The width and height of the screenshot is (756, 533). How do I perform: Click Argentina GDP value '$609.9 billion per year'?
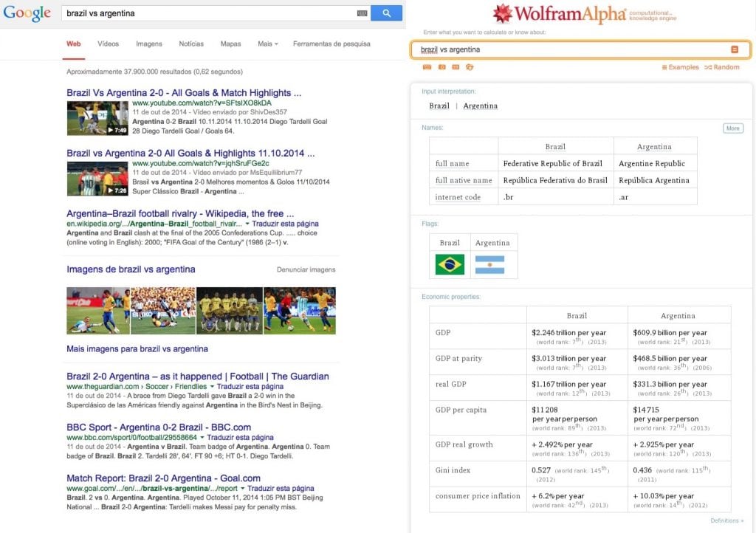point(670,332)
